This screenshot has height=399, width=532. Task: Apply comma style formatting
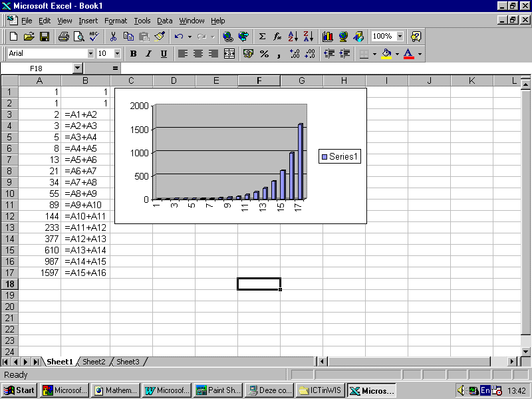279,54
